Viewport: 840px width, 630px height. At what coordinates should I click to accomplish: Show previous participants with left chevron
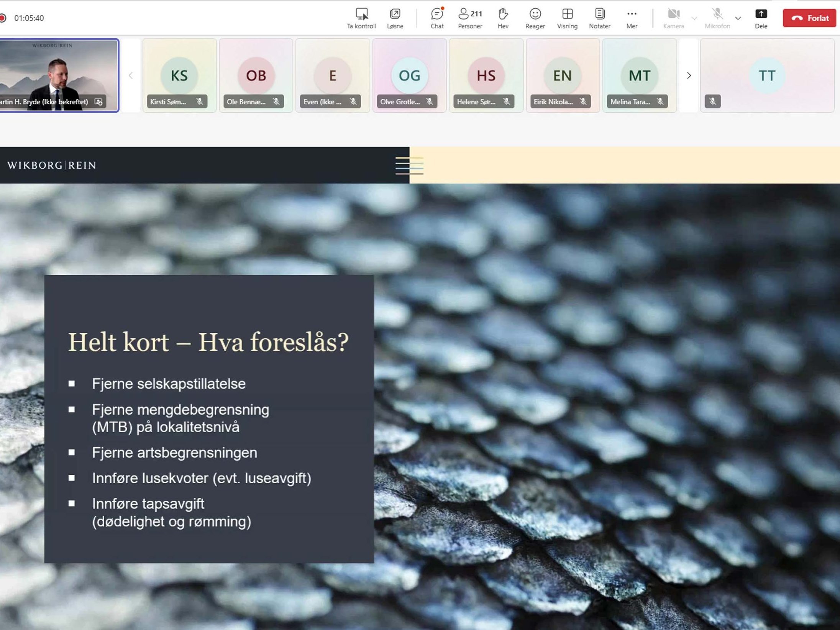pyautogui.click(x=131, y=75)
